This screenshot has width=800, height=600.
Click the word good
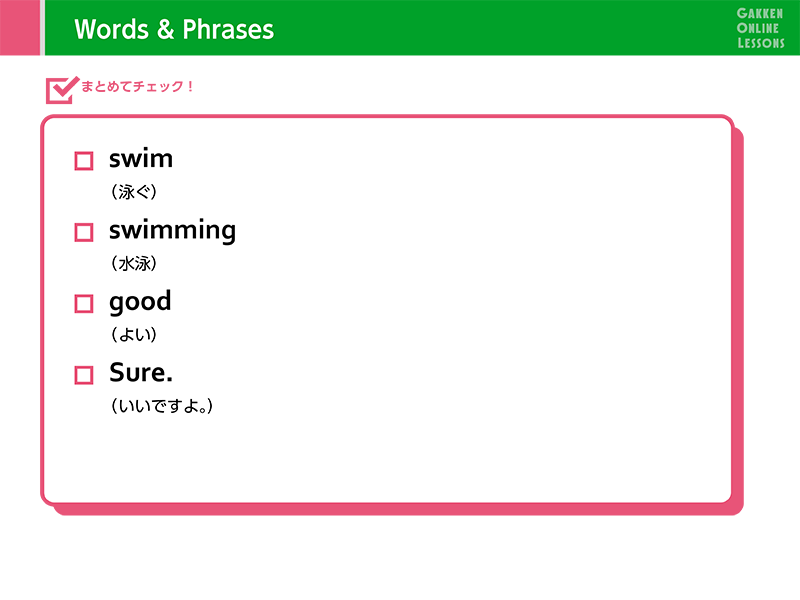pyautogui.click(x=140, y=302)
